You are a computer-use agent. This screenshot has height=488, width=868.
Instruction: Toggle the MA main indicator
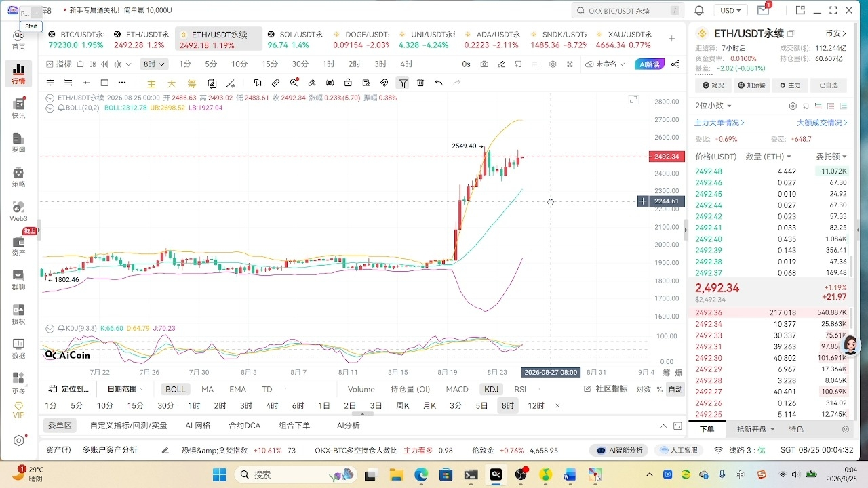click(x=208, y=389)
